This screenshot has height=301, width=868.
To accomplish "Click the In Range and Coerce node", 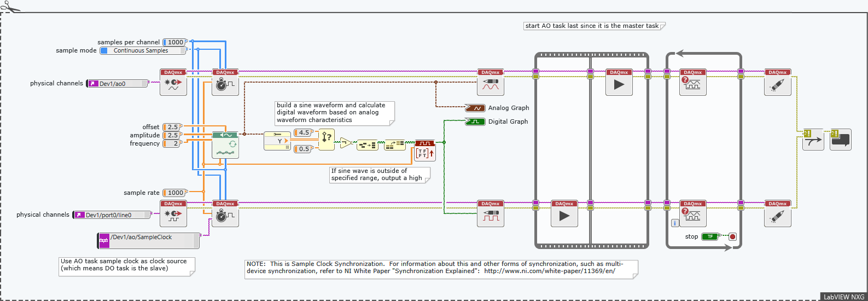I will (327, 140).
